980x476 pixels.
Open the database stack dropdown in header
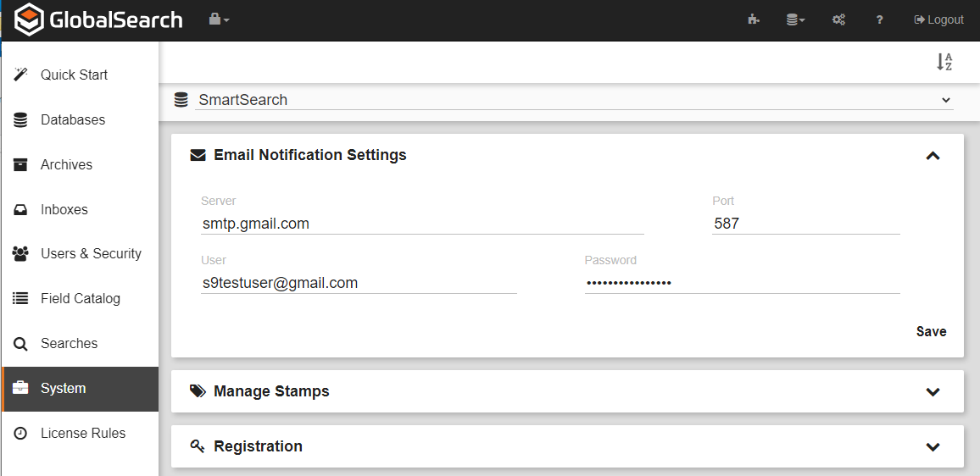795,19
